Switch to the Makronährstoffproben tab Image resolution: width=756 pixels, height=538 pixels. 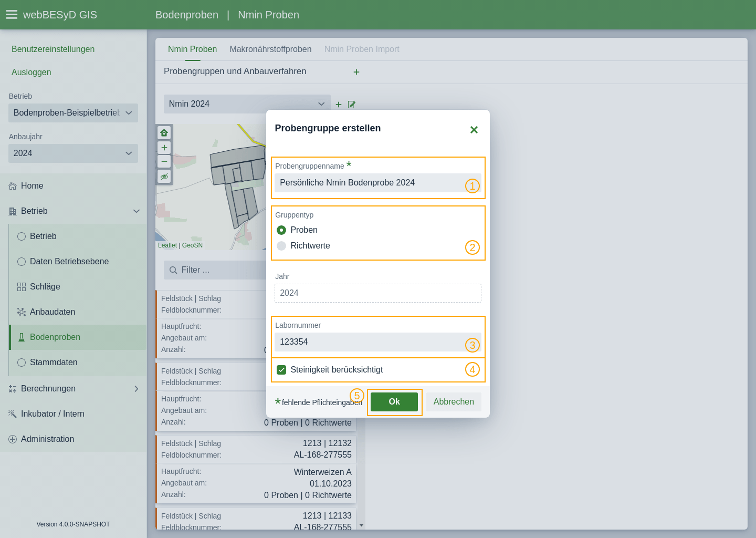tap(270, 49)
